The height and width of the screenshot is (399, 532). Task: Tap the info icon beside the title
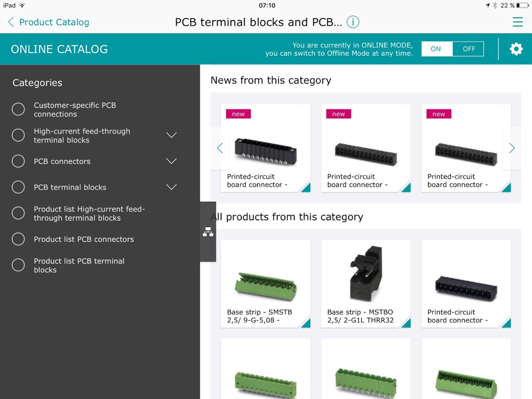[x=353, y=22]
